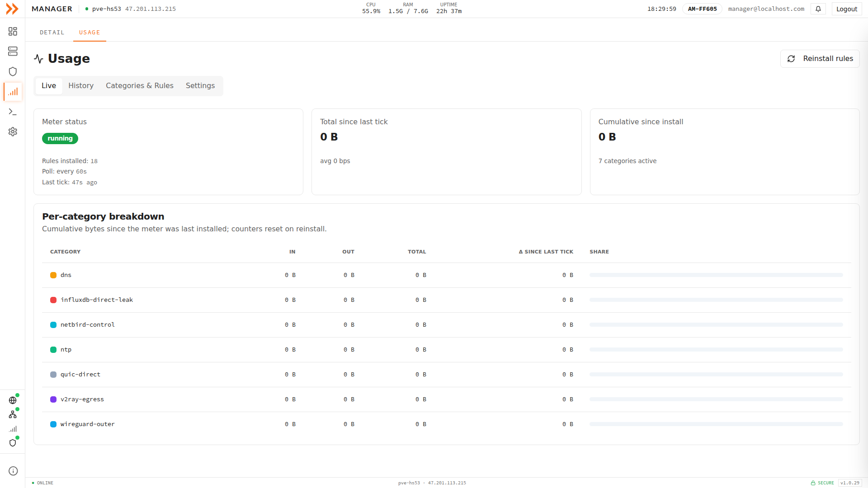Select the USAGE tab
Viewport: 868px width, 488px height.
[x=90, y=33]
